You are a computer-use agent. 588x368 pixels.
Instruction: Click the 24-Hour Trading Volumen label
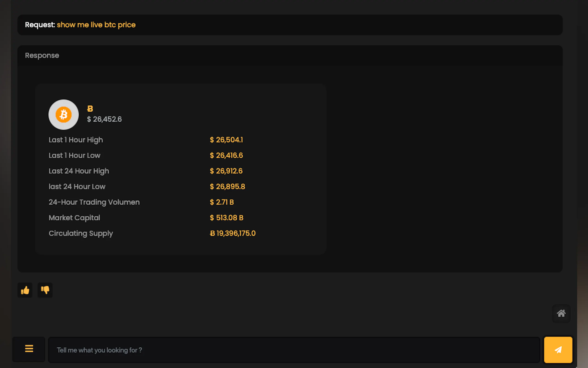pos(94,202)
